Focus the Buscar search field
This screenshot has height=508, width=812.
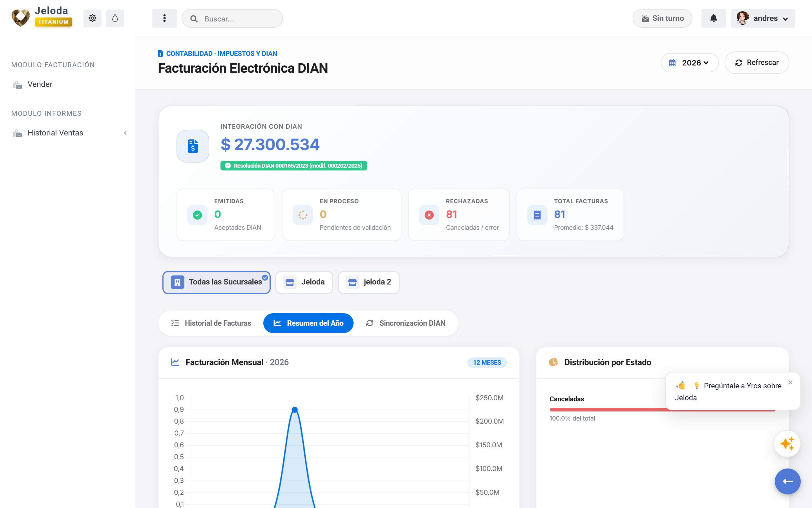pyautogui.click(x=232, y=18)
